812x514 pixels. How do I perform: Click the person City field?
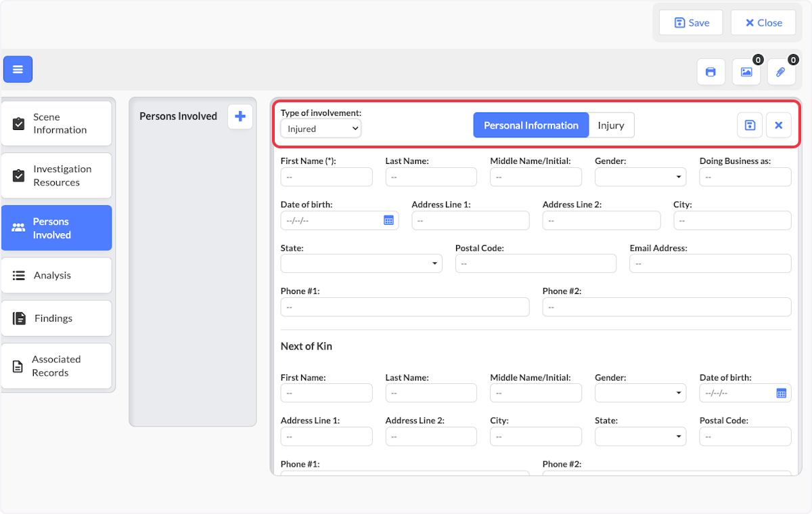point(732,220)
